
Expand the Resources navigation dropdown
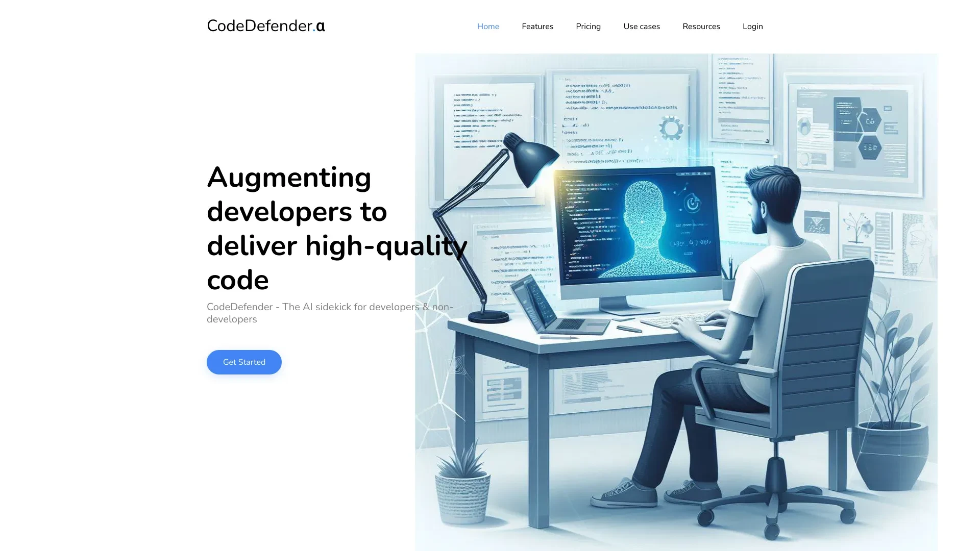click(701, 26)
